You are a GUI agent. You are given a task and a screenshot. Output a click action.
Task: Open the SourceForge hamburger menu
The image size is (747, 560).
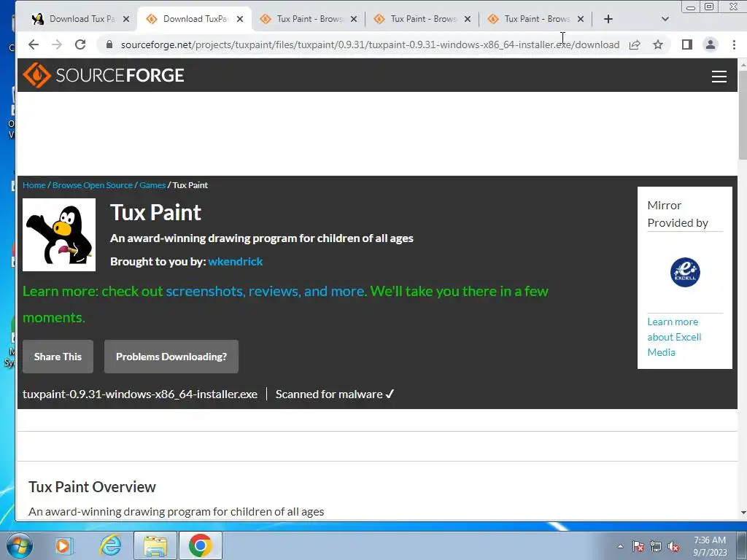[x=719, y=76]
